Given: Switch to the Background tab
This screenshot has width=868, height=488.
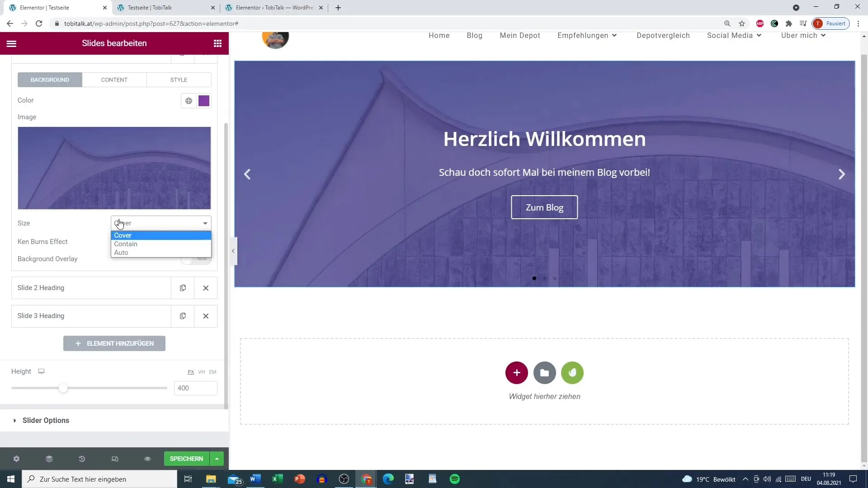Looking at the screenshot, I should coord(50,80).
